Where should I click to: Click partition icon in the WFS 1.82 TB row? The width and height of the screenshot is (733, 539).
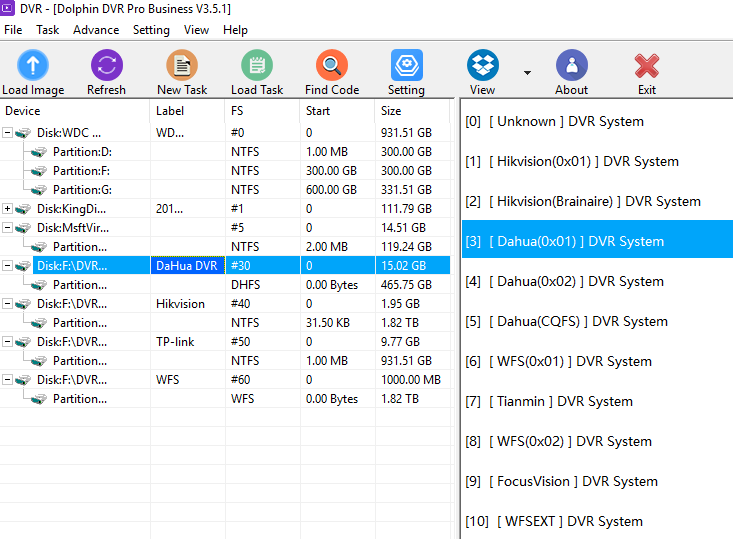point(39,399)
